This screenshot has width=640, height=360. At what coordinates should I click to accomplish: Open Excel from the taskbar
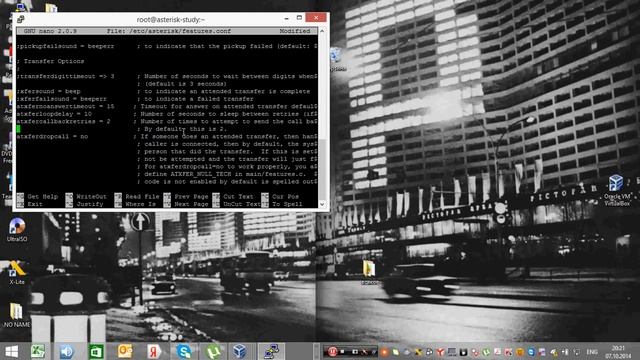click(38, 351)
